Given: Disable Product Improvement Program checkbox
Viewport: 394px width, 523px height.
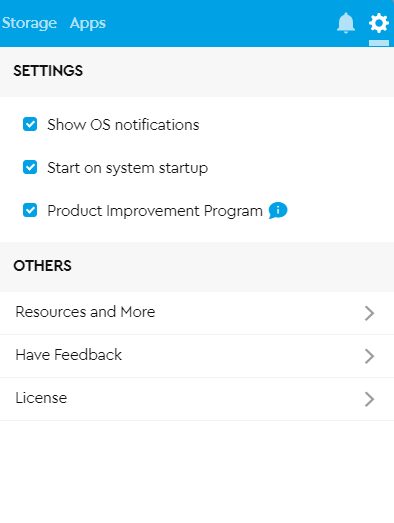Looking at the screenshot, I should (30, 210).
